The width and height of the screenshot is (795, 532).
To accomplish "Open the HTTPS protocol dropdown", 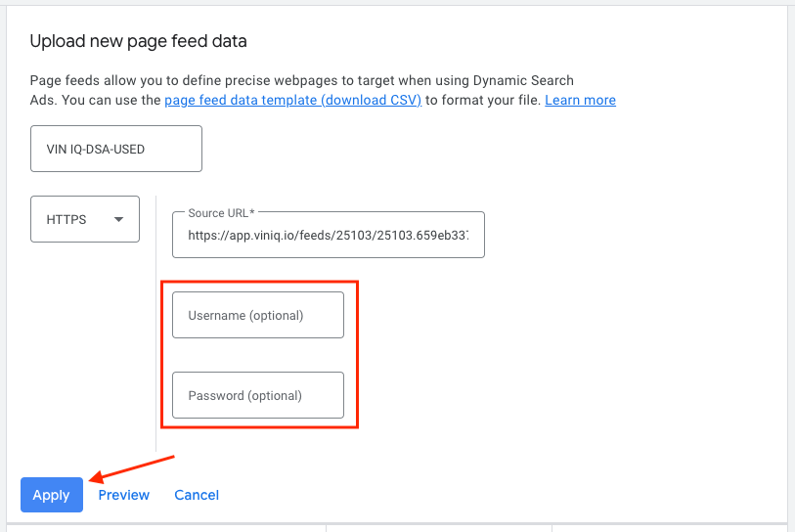I will coord(85,219).
